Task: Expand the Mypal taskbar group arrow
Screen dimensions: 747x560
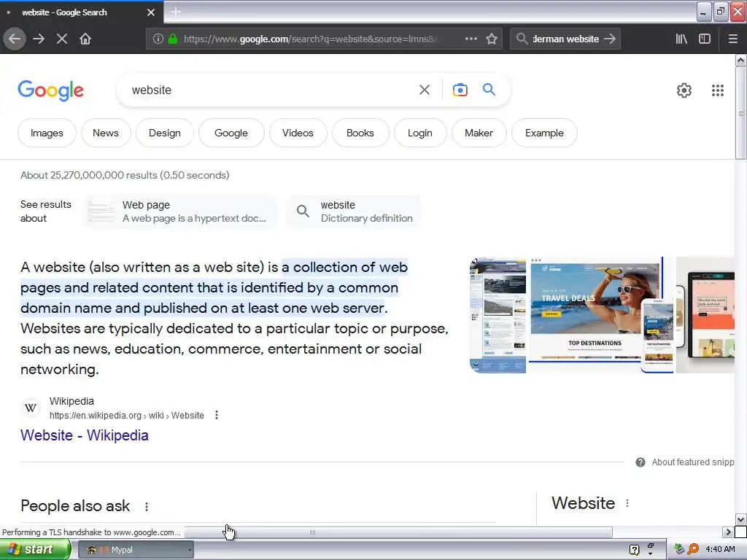Action: tap(190, 551)
